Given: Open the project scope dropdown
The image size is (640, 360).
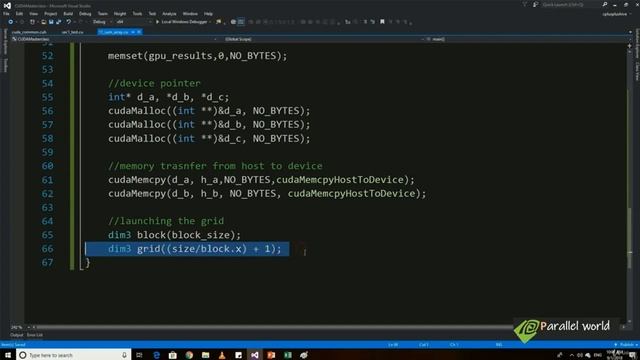Looking at the screenshot, I should pyautogui.click(x=114, y=39).
